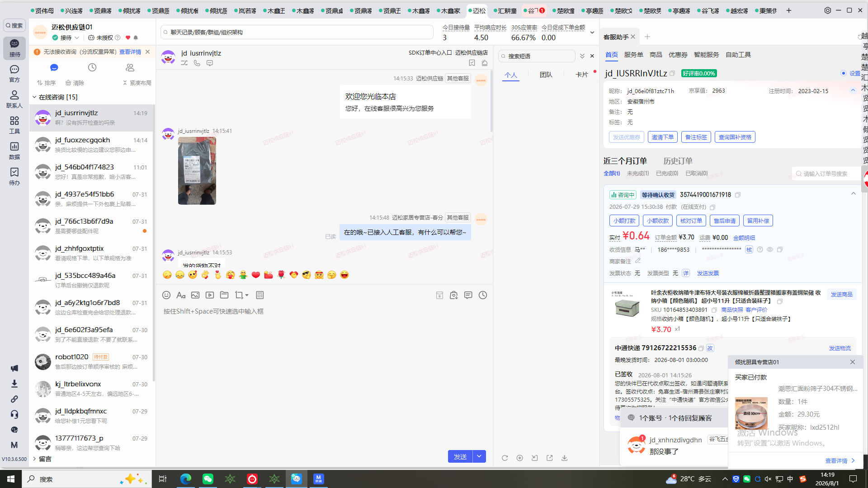The height and width of the screenshot is (488, 868).
Task: Click the rose emoji quick reaction
Action: pos(281,275)
